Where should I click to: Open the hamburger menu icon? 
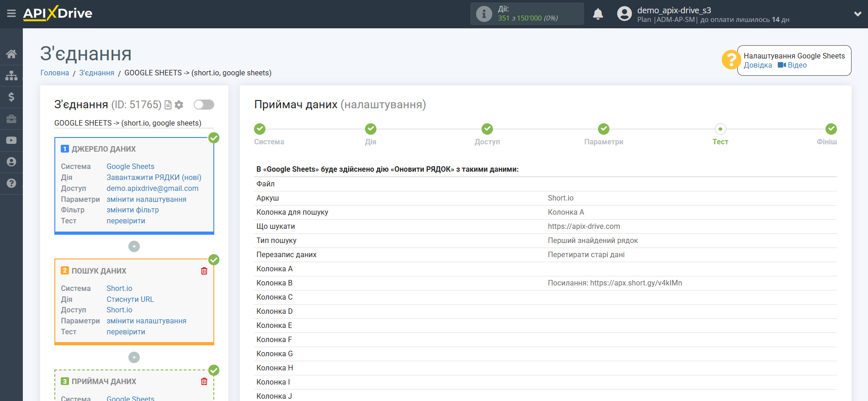point(11,14)
